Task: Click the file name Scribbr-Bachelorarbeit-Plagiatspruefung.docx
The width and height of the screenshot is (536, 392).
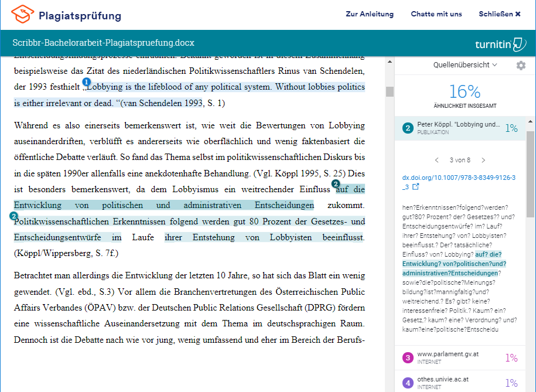Action: point(103,43)
